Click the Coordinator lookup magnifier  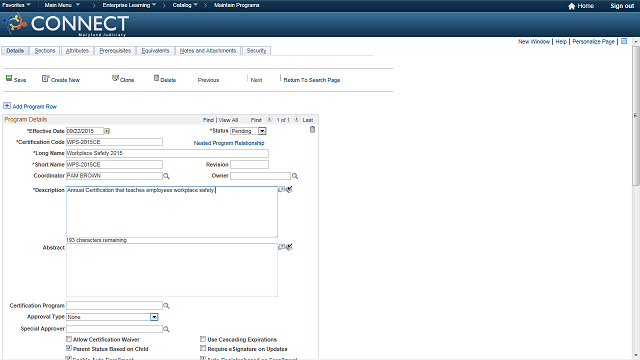(x=166, y=176)
